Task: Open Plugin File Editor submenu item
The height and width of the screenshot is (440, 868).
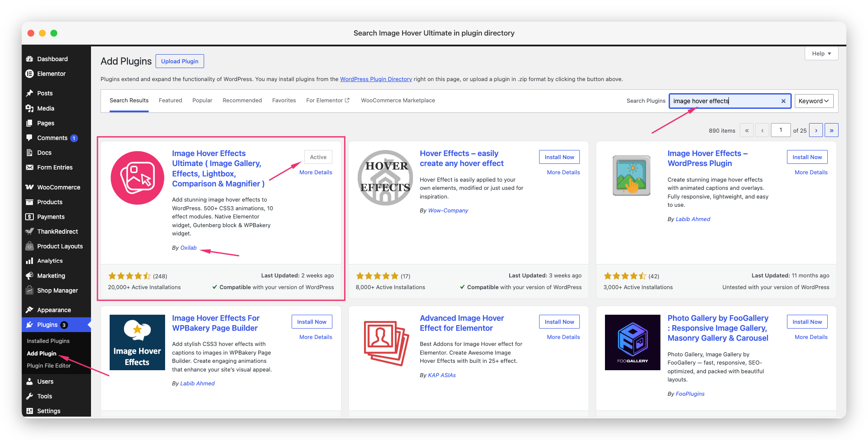Action: point(49,366)
